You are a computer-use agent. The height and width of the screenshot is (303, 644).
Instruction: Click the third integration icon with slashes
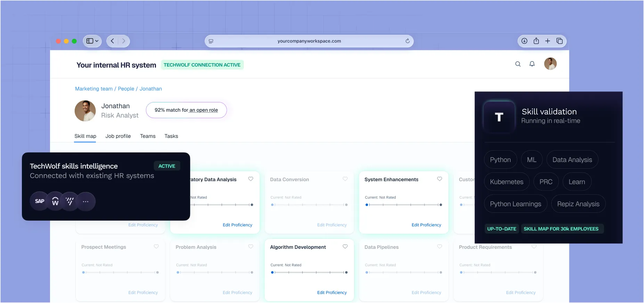click(x=70, y=201)
